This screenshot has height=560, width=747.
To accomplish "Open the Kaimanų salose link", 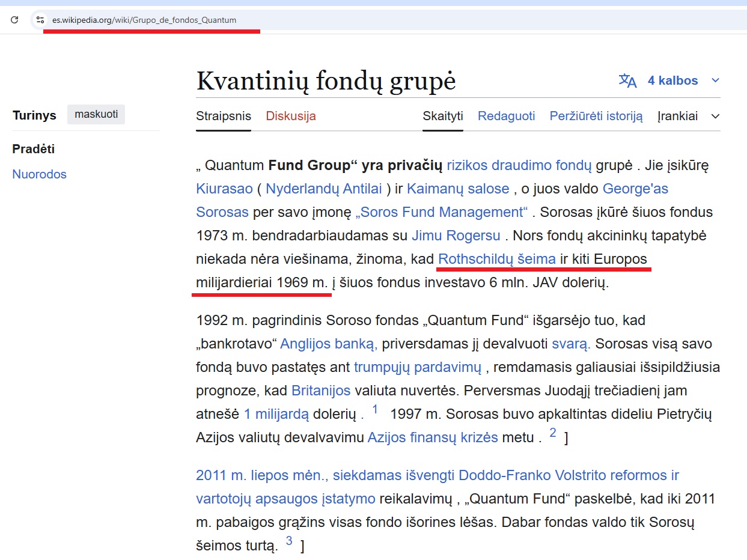I will click(x=458, y=189).
